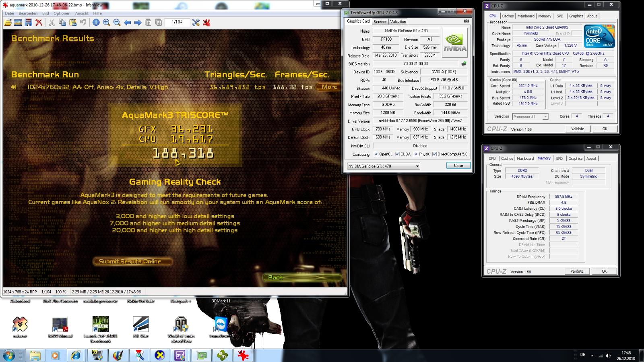Click the 1/104 page number field
Image resolution: width=644 pixels, height=362 pixels.
point(177,22)
